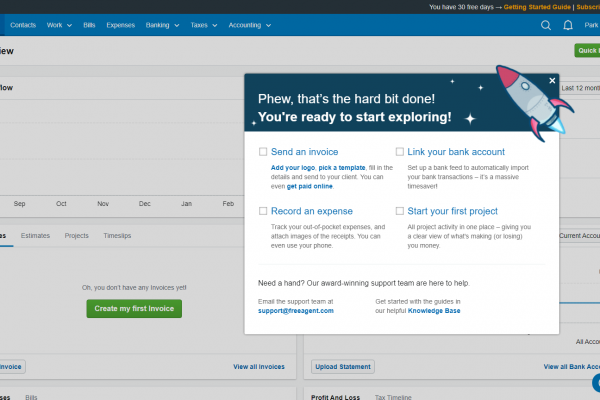Expand the Accounting menu dropdown
600x400 pixels.
249,25
